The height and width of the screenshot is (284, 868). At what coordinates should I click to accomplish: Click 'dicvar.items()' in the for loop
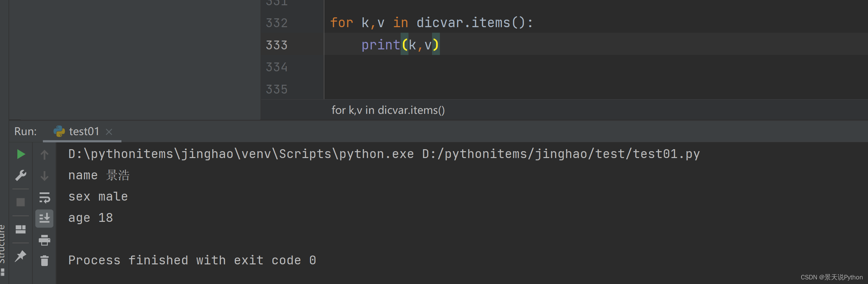(x=471, y=23)
